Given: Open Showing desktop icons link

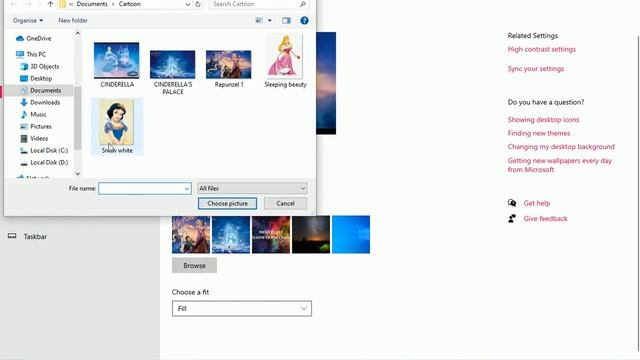Looking at the screenshot, I should (543, 120).
